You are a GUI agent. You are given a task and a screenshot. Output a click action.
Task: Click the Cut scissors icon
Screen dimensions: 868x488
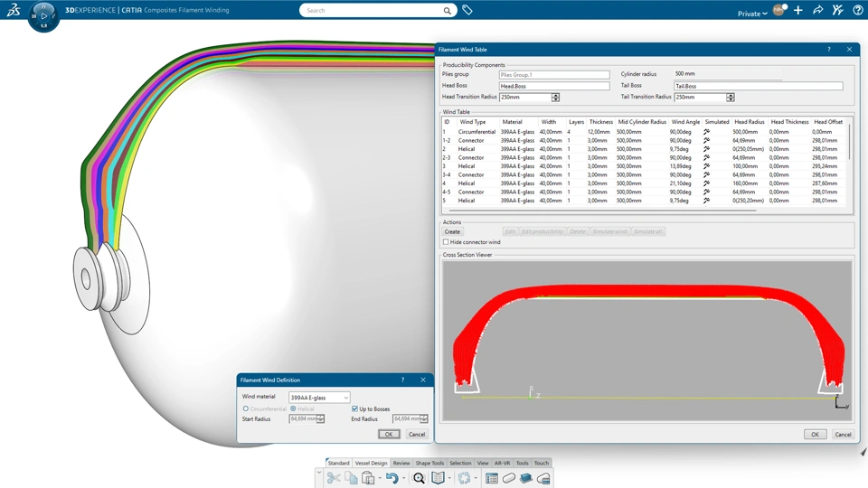click(x=334, y=478)
